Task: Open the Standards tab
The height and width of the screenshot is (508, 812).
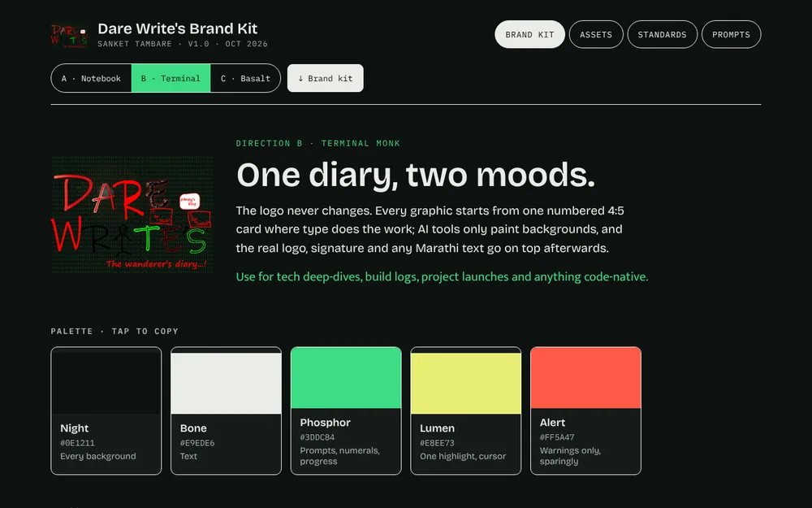Action: 663,35
